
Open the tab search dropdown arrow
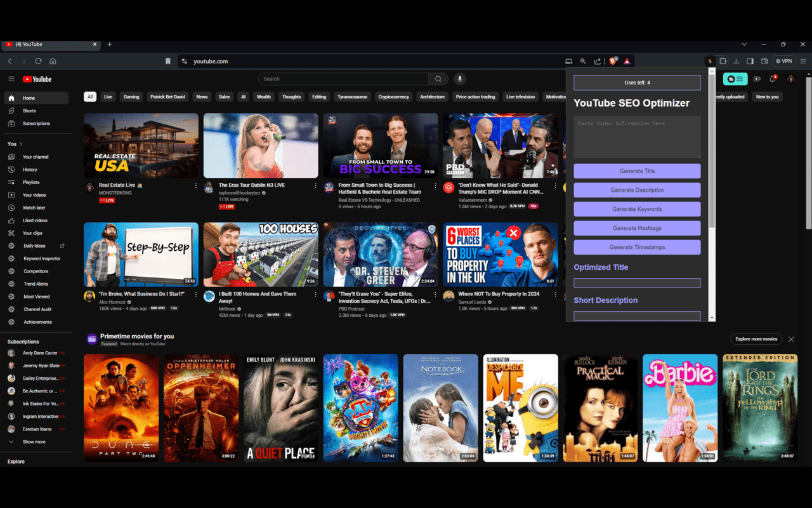point(744,44)
